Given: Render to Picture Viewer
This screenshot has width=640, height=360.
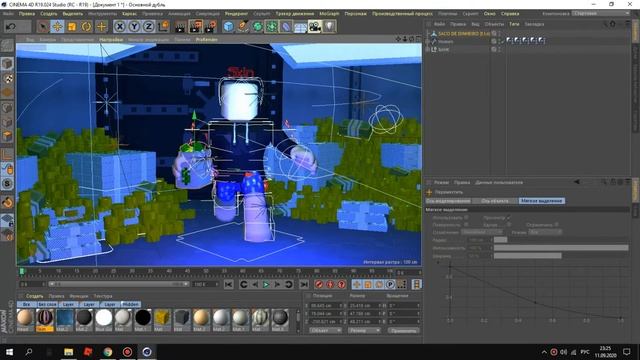Looking at the screenshot, I should click(196, 27).
